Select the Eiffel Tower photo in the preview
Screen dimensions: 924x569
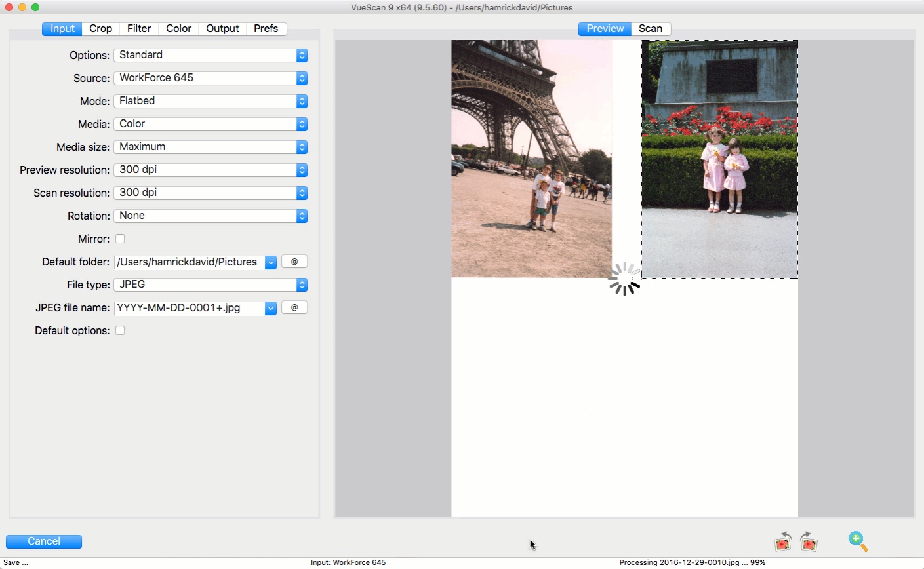pyautogui.click(x=531, y=157)
